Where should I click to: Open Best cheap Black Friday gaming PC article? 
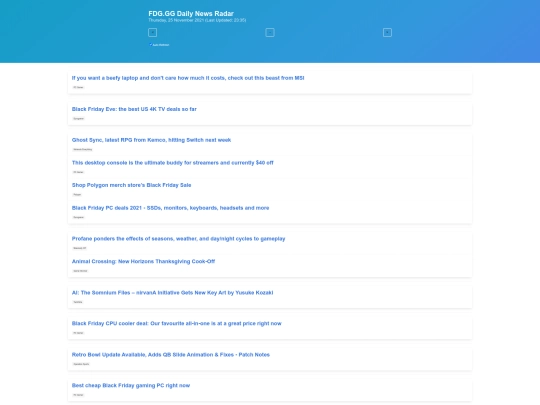pyautogui.click(x=131, y=385)
